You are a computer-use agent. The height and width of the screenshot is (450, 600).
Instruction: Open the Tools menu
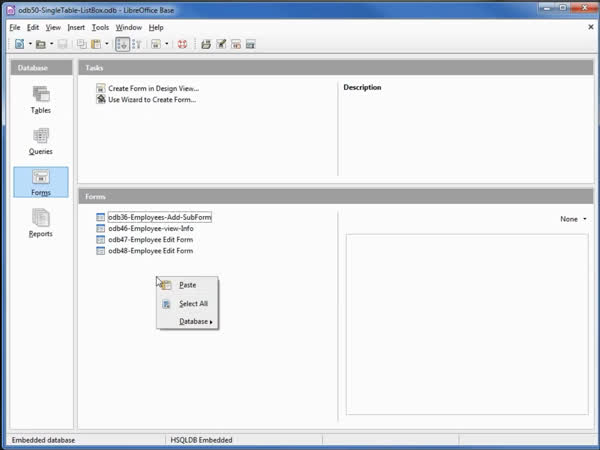(x=100, y=28)
